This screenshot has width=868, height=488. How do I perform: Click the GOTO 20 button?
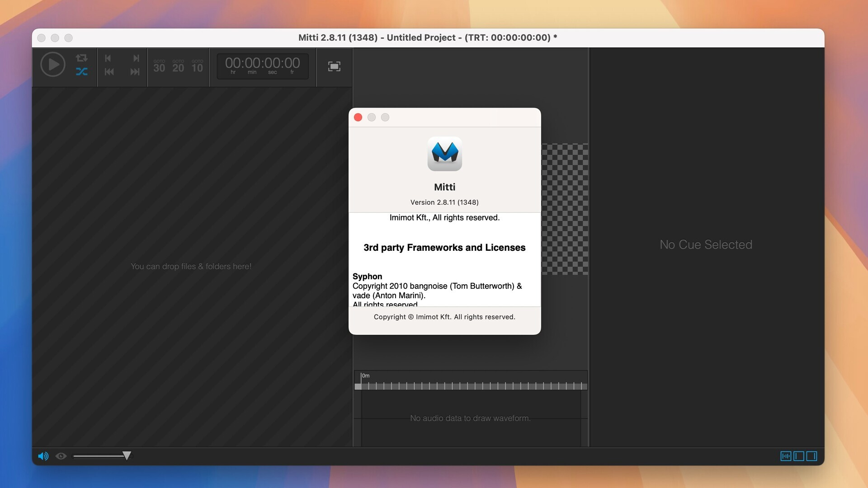(x=178, y=66)
